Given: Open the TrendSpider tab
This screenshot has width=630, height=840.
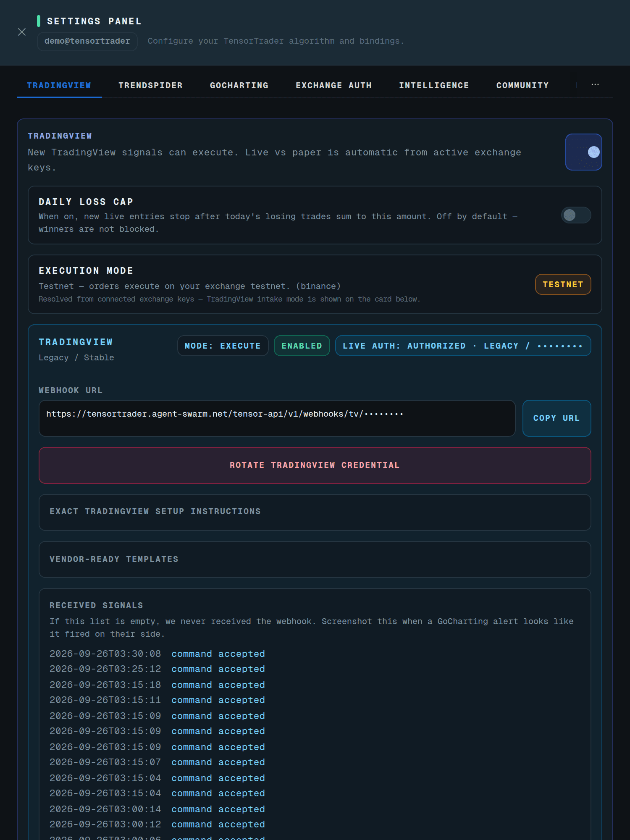Looking at the screenshot, I should point(150,85).
